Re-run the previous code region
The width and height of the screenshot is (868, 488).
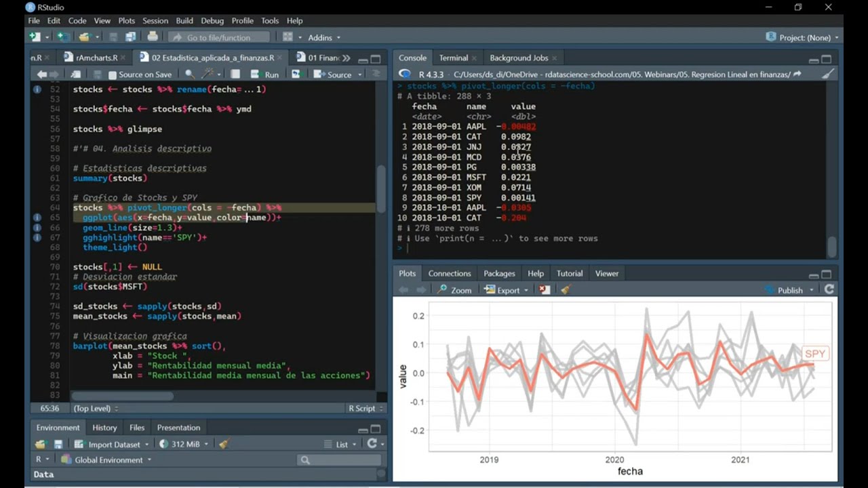(296, 75)
